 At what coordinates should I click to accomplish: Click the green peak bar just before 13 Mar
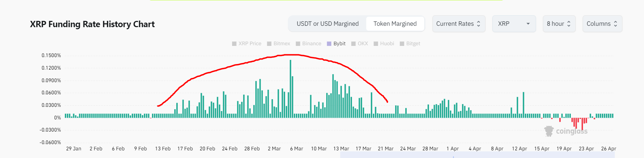coord(333,94)
